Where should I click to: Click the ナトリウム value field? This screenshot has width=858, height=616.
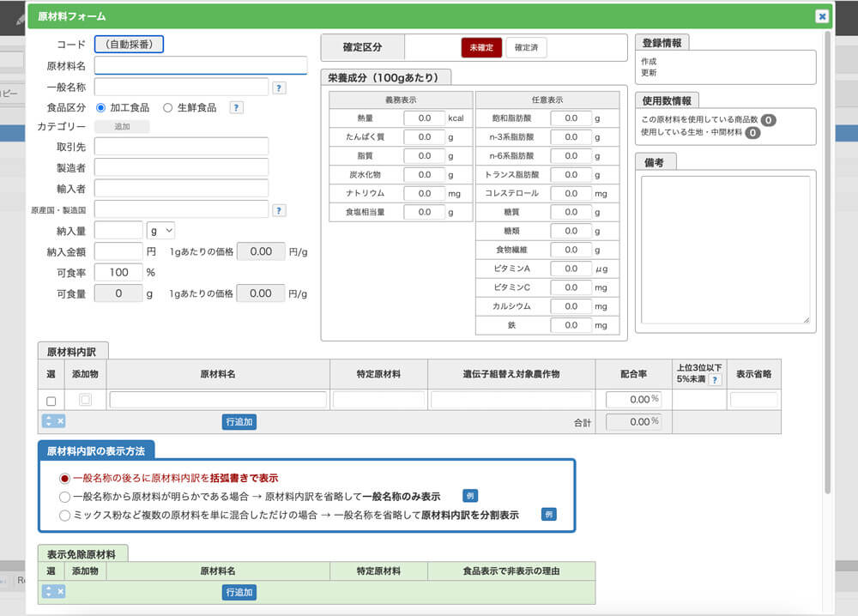pos(424,193)
